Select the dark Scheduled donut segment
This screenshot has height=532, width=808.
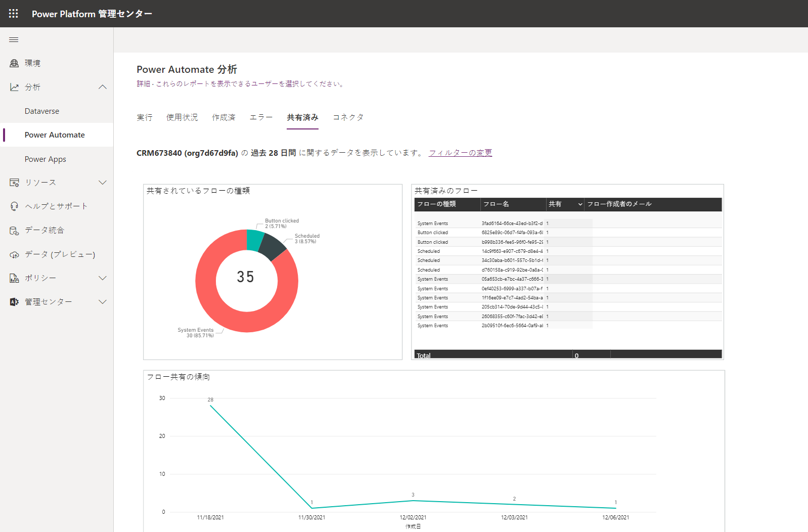click(272, 246)
